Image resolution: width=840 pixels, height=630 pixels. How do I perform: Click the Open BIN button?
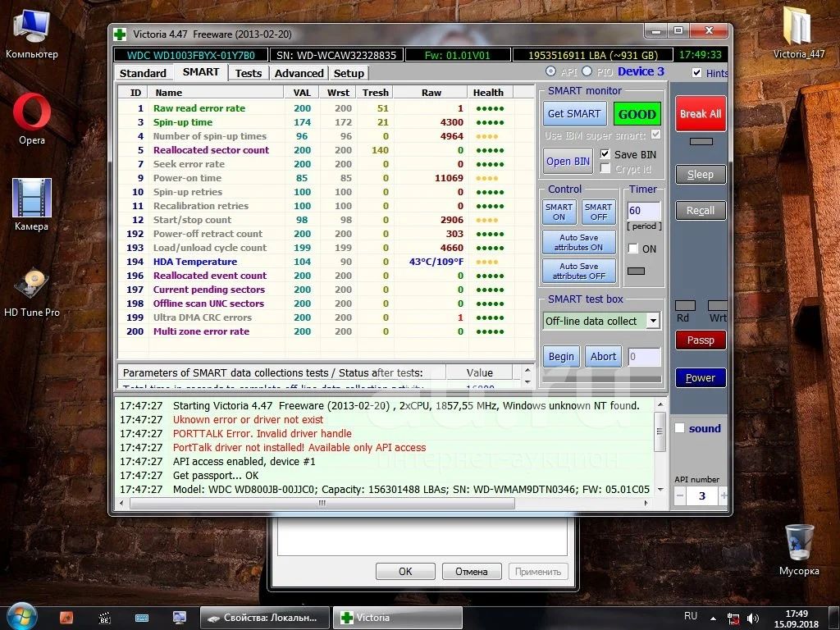tap(568, 162)
